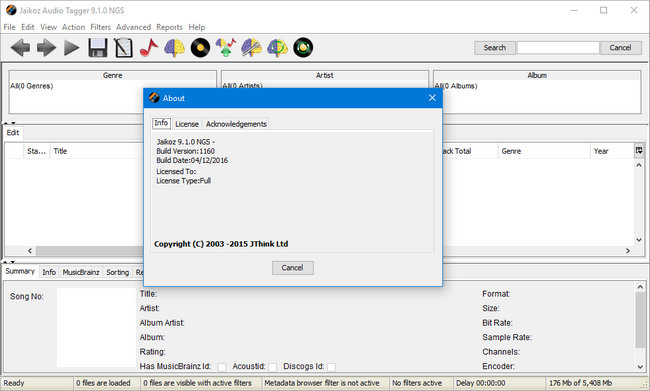Open the Advanced menu
The image size is (650, 391).
tap(133, 27)
